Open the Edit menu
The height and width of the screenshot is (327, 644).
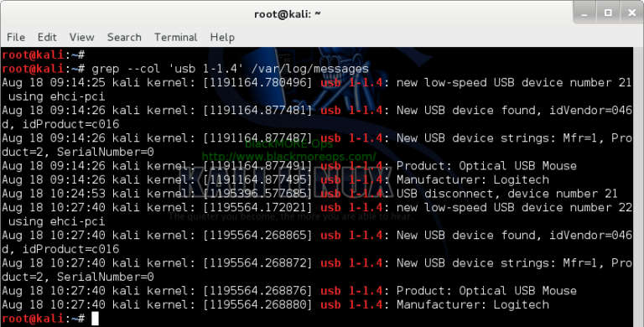point(47,37)
